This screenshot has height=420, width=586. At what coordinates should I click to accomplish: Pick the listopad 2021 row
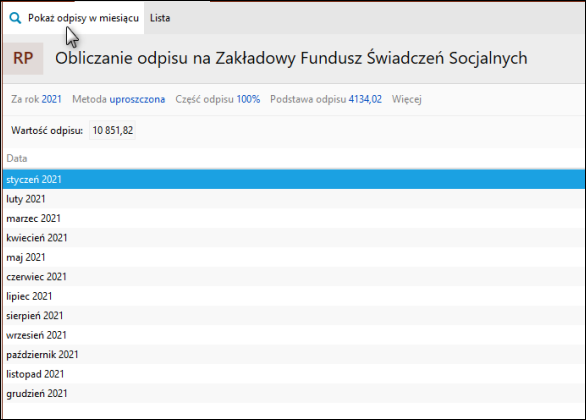coord(294,374)
